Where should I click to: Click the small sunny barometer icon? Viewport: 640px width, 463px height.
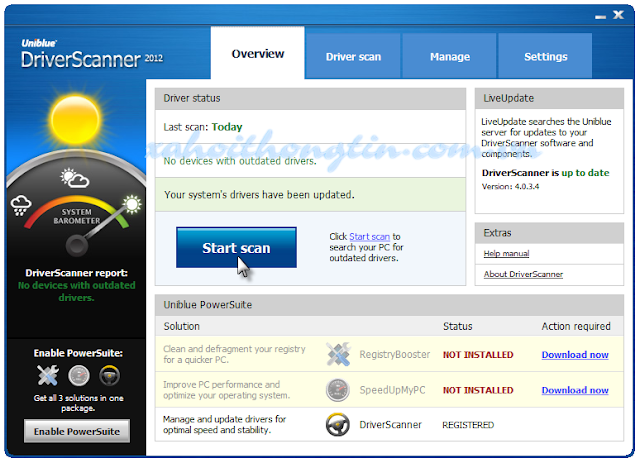[132, 204]
